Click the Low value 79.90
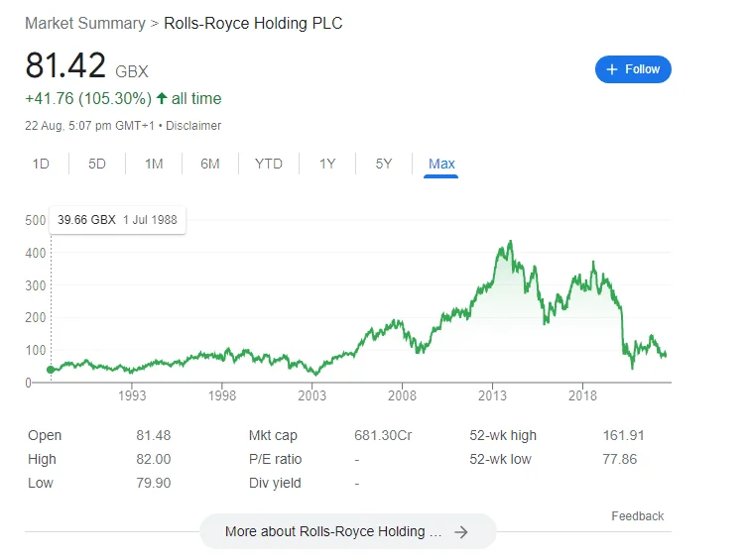 [153, 483]
